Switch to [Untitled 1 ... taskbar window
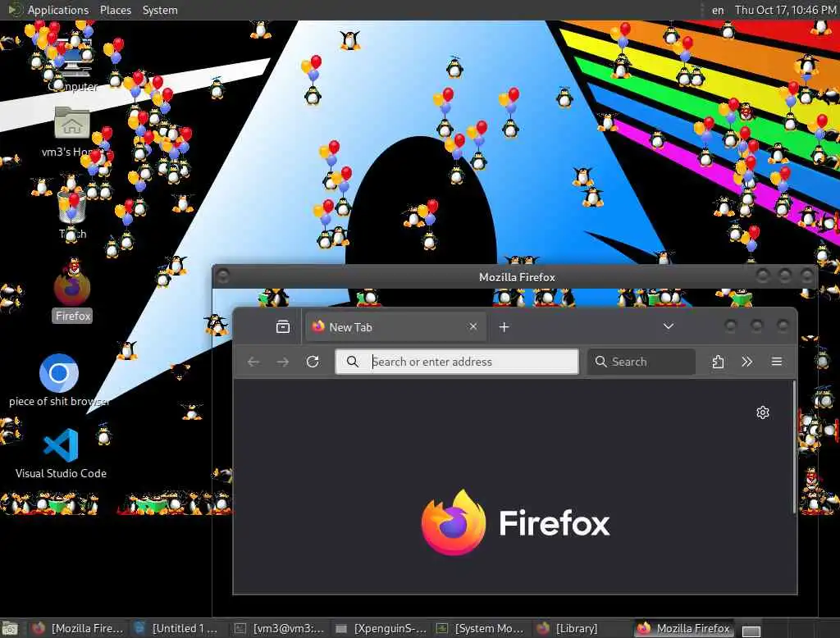The height and width of the screenshot is (638, 840). [x=177, y=628]
